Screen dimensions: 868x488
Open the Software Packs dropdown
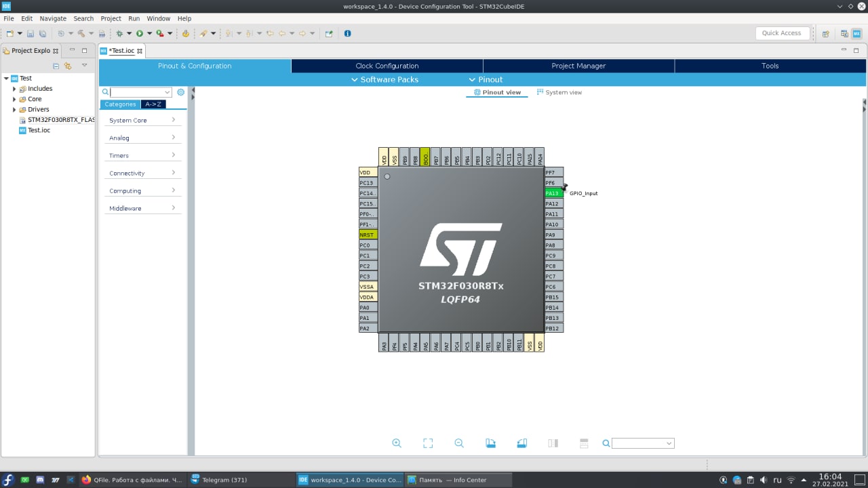pyautogui.click(x=384, y=79)
